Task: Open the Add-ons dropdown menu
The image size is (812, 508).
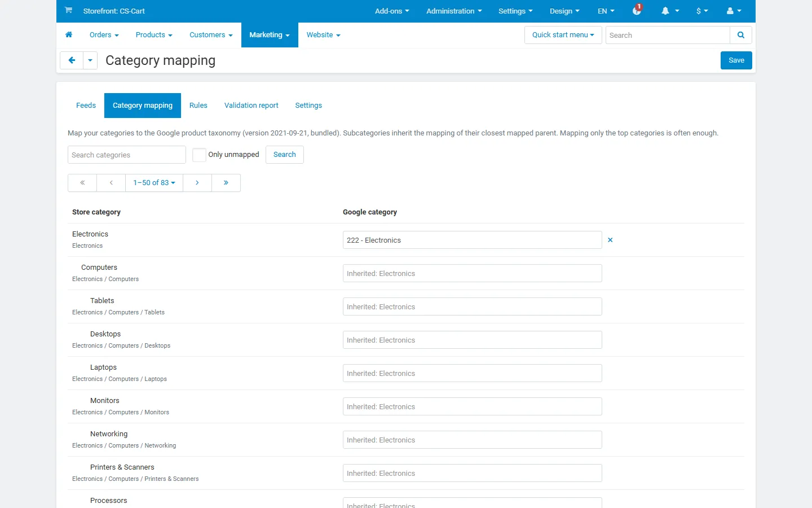Action: (392, 11)
